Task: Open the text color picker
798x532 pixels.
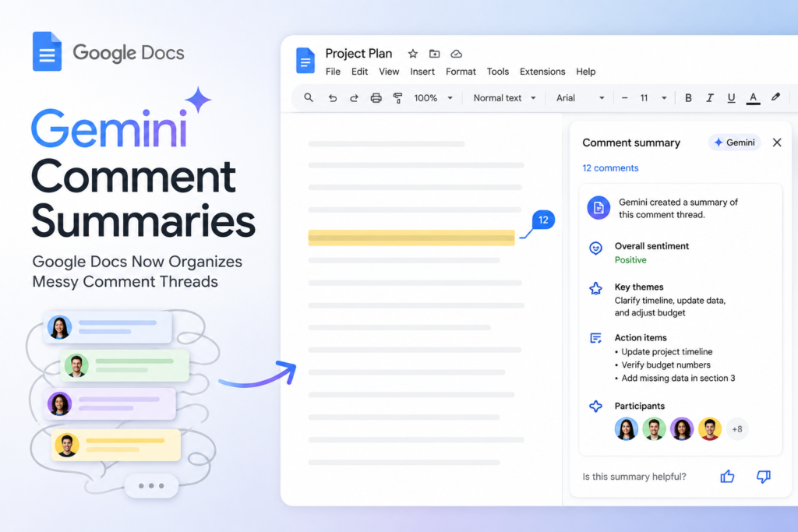Action: (x=754, y=99)
